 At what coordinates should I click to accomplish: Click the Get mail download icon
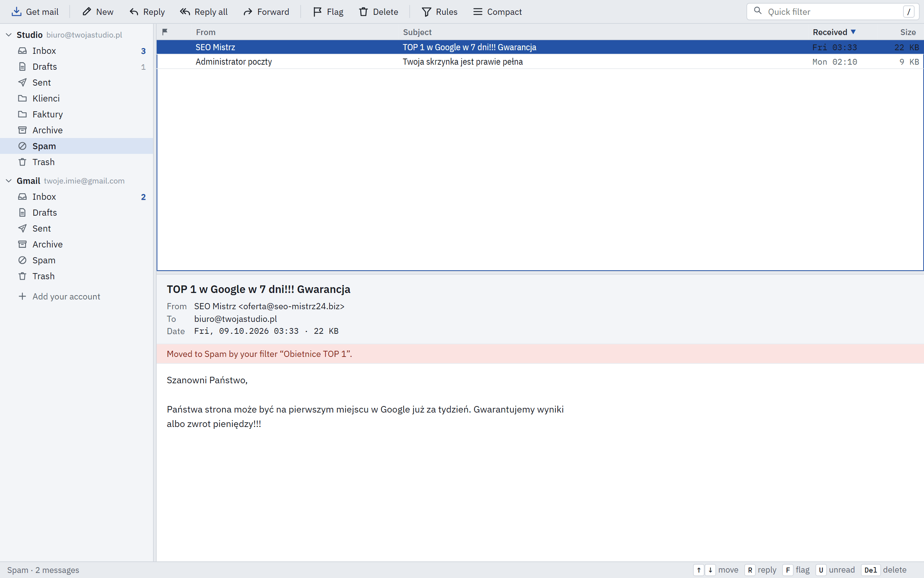[x=16, y=12]
